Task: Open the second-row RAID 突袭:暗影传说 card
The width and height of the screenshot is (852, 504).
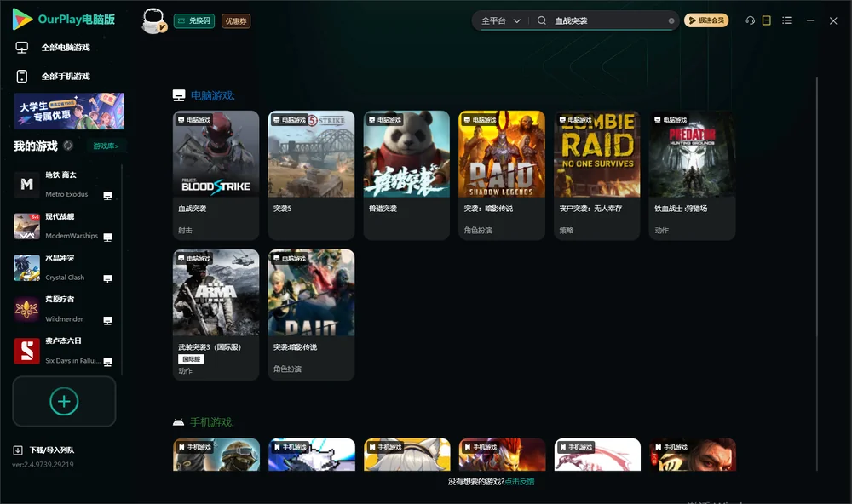Action: click(x=311, y=315)
